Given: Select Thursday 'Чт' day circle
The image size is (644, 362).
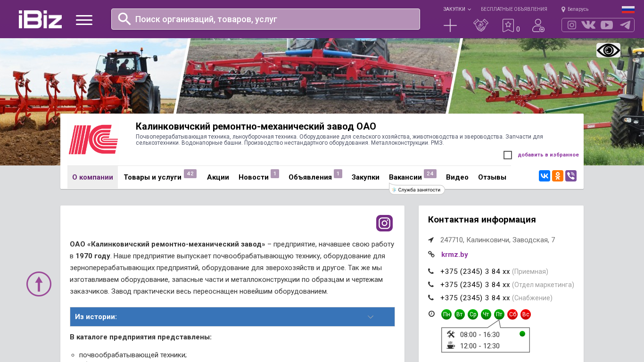Looking at the screenshot, I should [486, 314].
